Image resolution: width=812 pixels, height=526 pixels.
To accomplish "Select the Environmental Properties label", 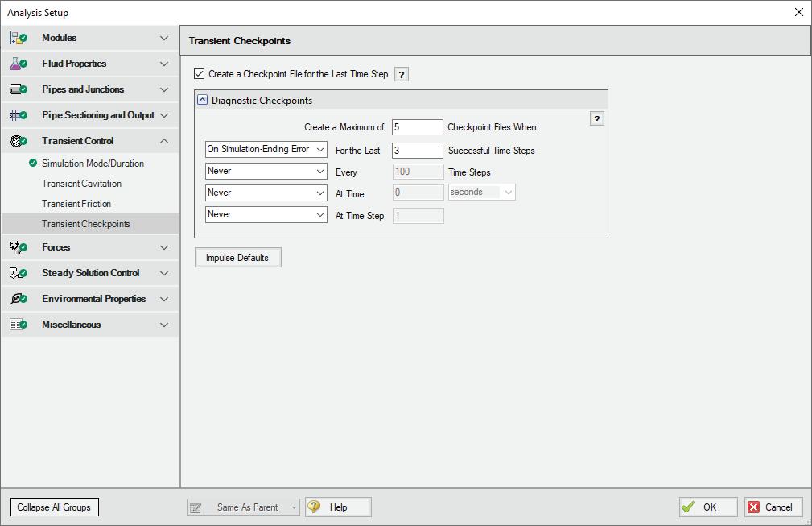I will point(93,299).
